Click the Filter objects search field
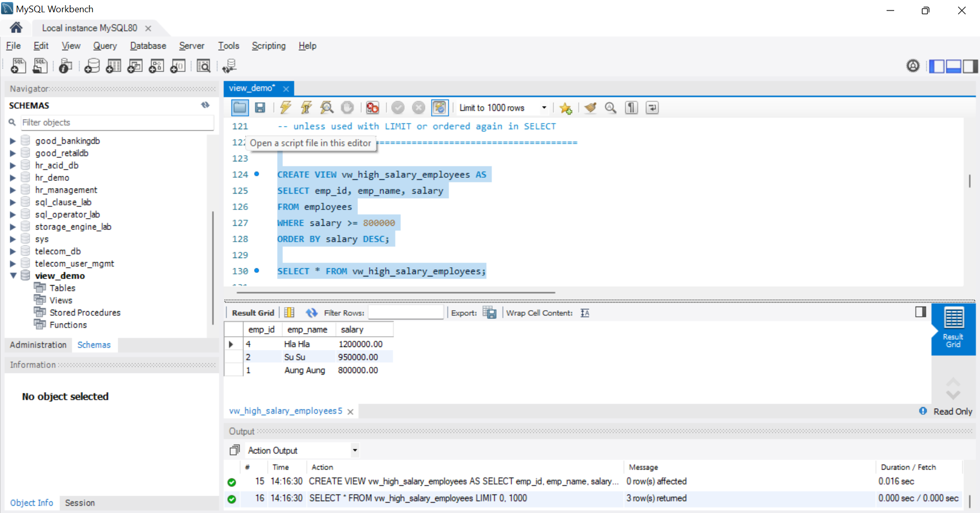 [x=116, y=122]
